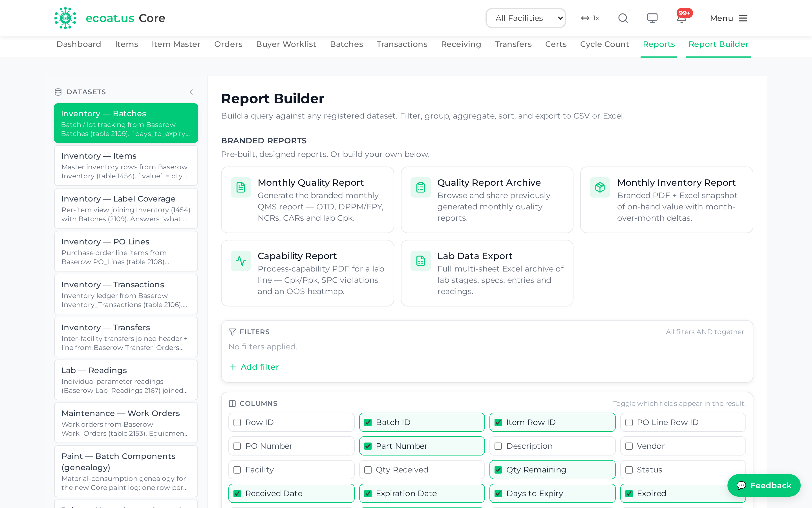Click the Feedback chat bubble icon
812x508 pixels.
click(741, 485)
